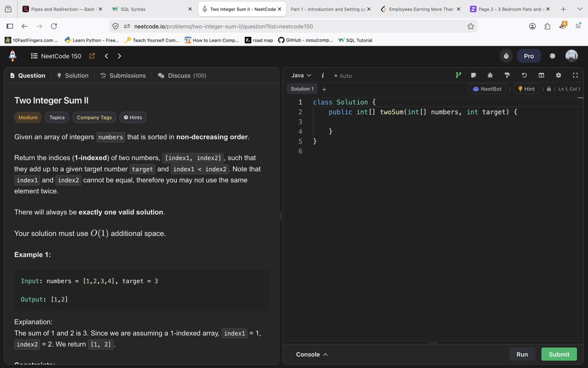This screenshot has height=368, width=588.
Task: Open the Discuss tab
Action: (x=182, y=76)
